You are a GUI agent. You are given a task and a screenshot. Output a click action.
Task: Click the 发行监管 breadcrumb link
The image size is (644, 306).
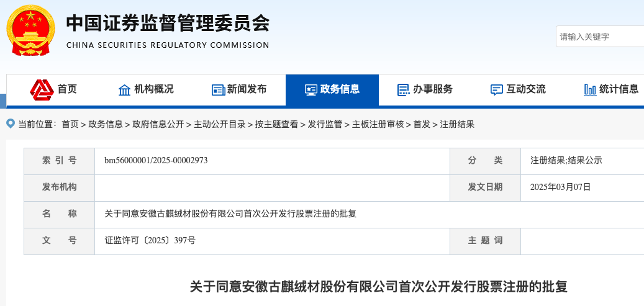pos(325,124)
